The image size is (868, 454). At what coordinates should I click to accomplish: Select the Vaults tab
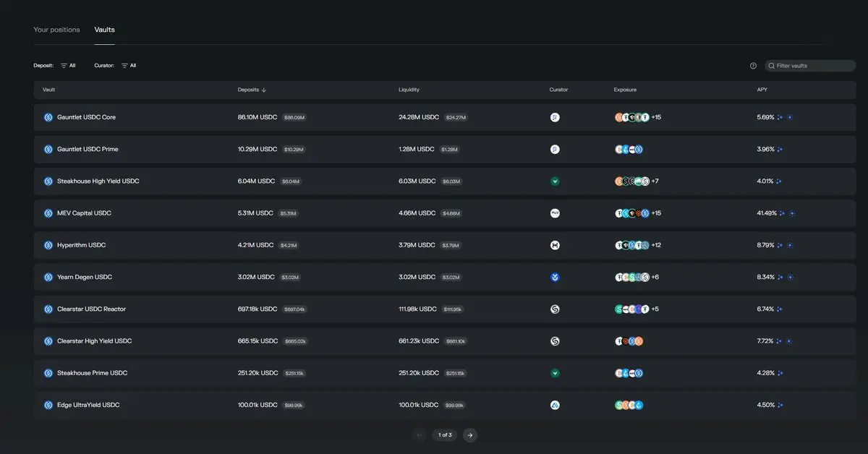[x=104, y=30]
